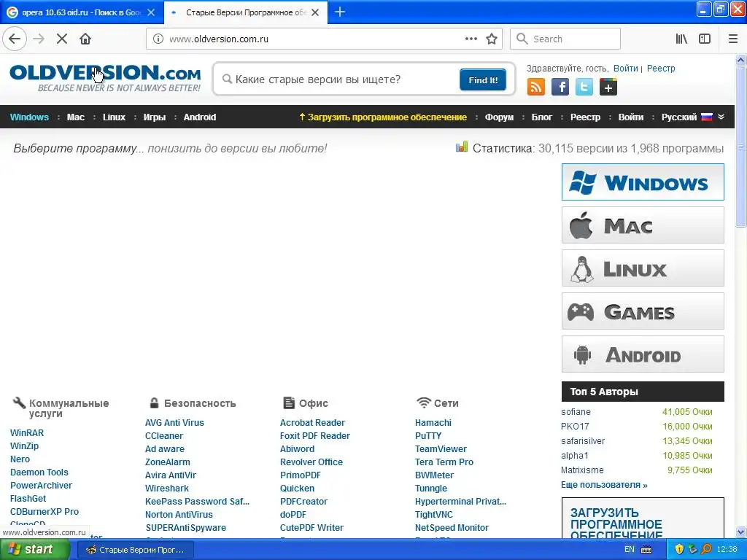This screenshot has width=747, height=560.
Task: Open top author sofiane profile
Action: (576, 412)
